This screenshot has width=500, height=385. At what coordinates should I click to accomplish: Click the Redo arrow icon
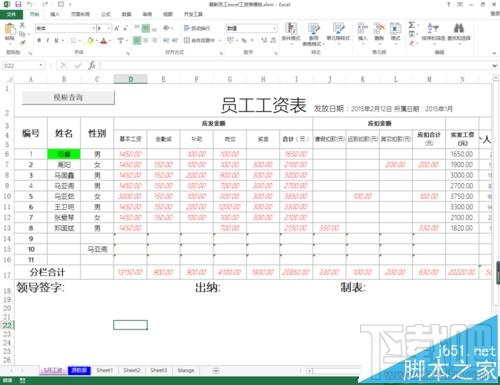45,4
